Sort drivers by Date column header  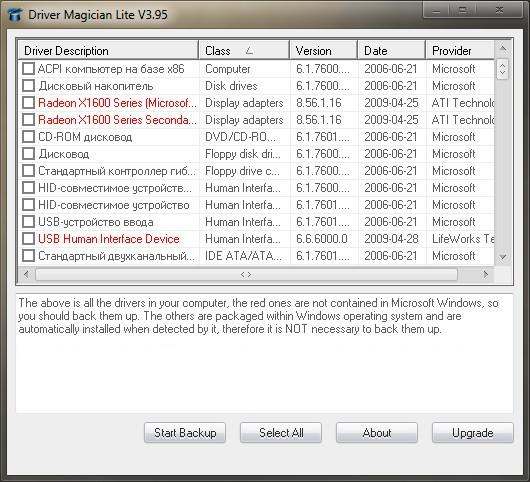[x=392, y=50]
